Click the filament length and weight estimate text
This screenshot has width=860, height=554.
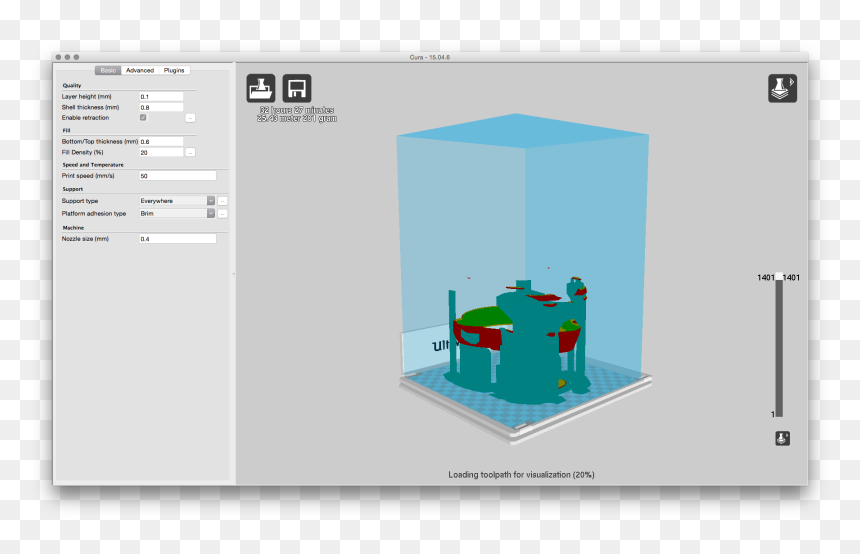coord(297,118)
